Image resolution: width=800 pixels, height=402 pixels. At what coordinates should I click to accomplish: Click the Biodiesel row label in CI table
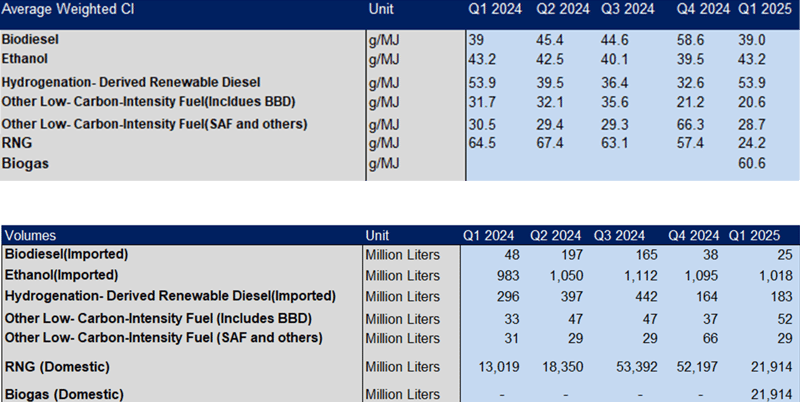pos(32,37)
